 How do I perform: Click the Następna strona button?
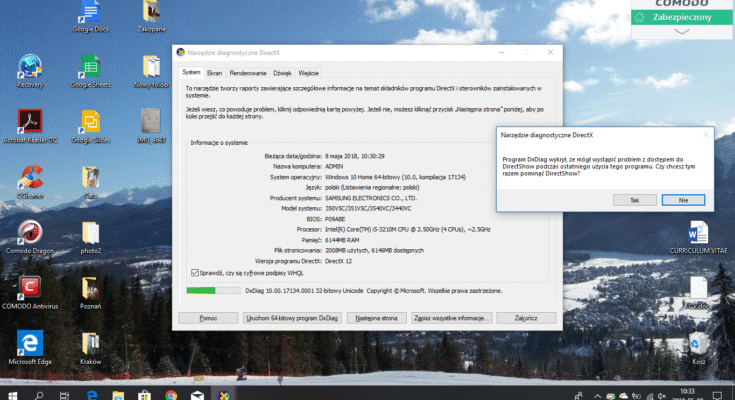pyautogui.click(x=376, y=318)
